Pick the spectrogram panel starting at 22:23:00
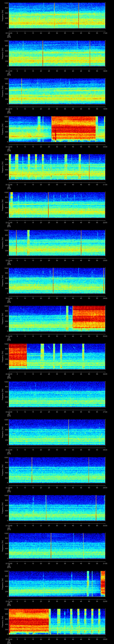Viewport: 114px width, 644px height. click(57, 280)
